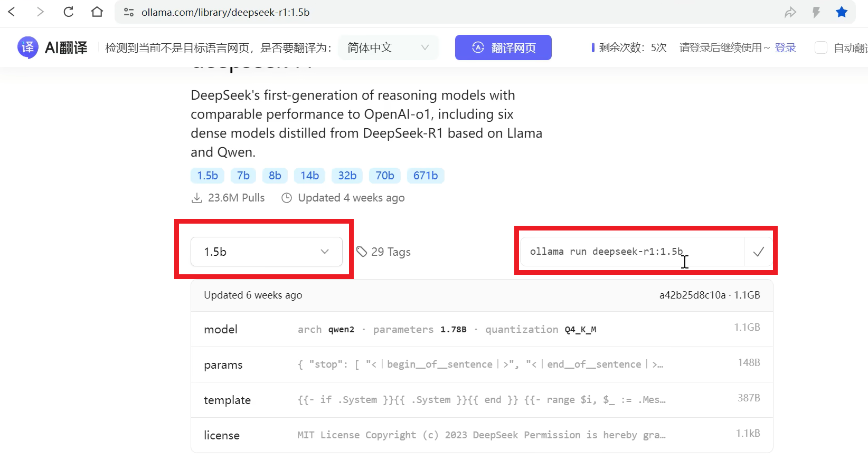Go back with the browser back arrow
The image size is (868, 461).
tap(12, 12)
